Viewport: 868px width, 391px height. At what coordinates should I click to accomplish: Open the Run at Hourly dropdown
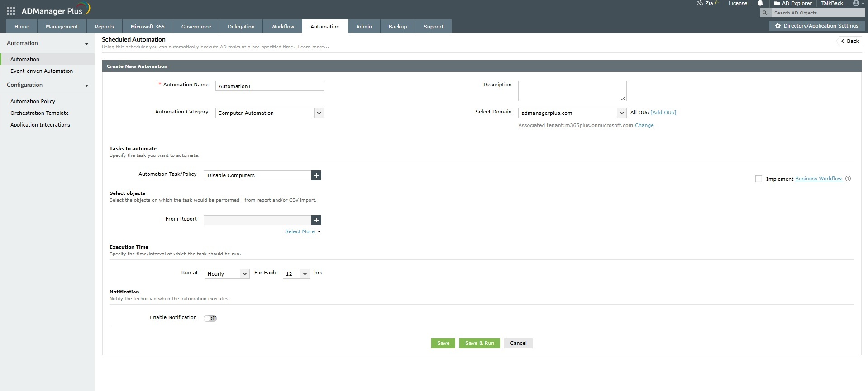(227, 274)
